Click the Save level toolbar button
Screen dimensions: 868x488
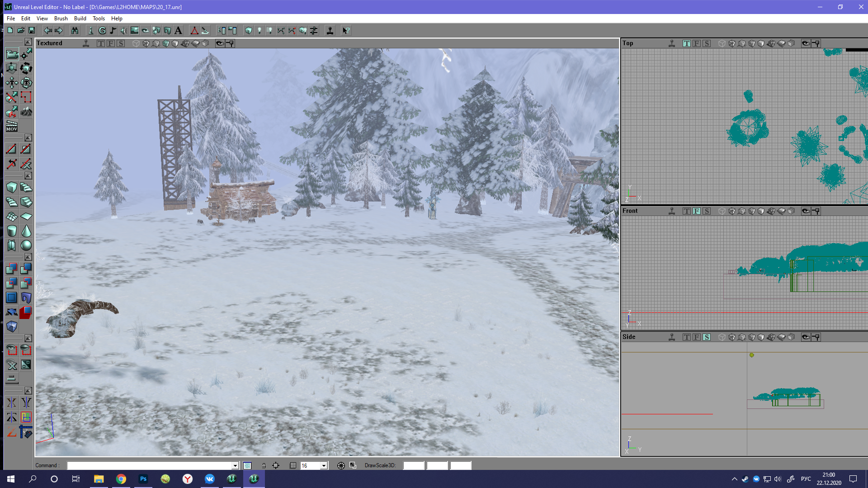point(32,31)
